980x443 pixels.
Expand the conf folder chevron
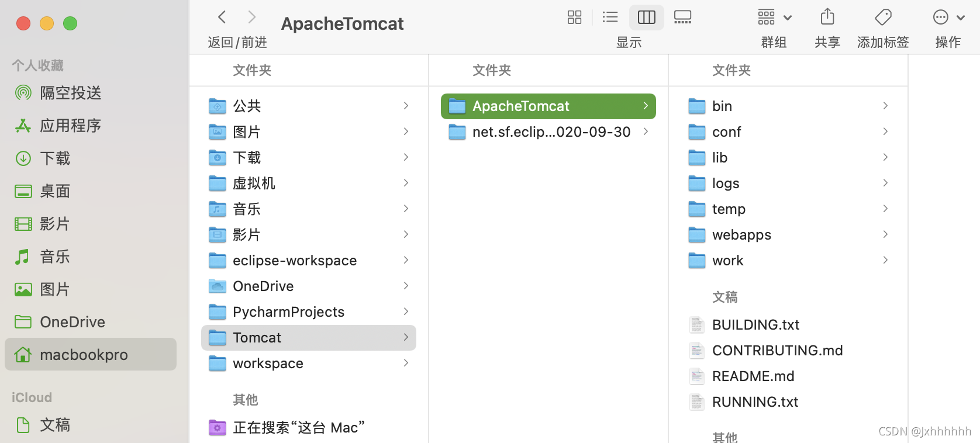coord(885,131)
